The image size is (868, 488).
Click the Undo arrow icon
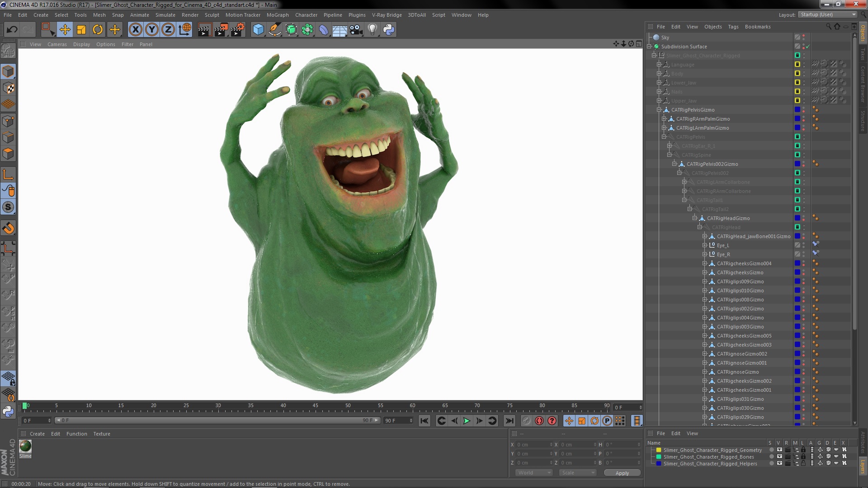coord(12,30)
